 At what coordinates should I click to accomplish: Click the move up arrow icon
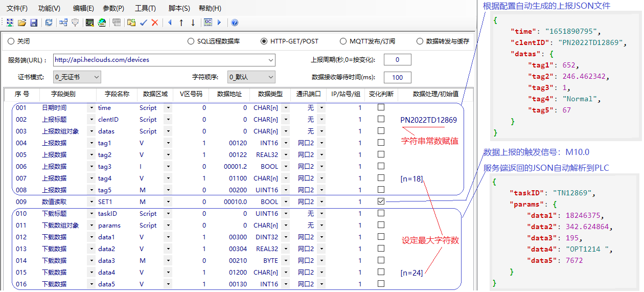point(181,23)
